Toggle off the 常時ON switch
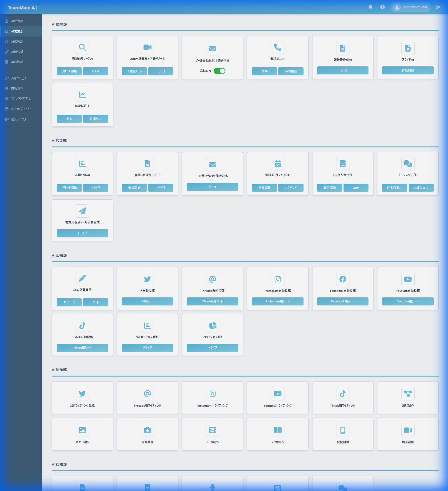This screenshot has height=491, width=448. tap(220, 71)
